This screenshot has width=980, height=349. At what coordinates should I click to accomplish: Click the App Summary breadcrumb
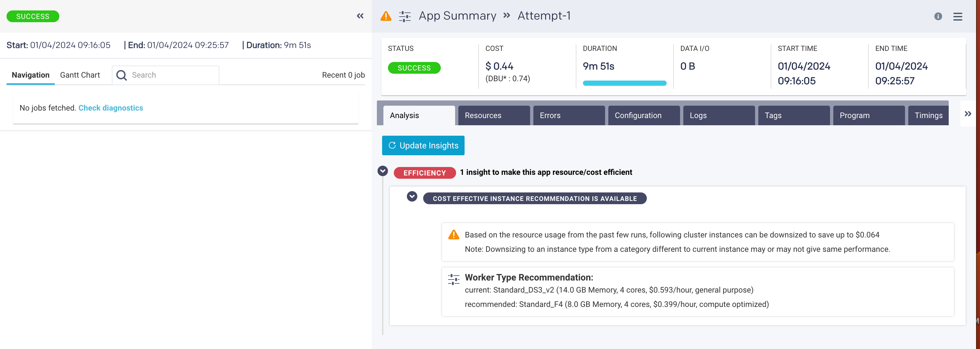click(x=457, y=16)
